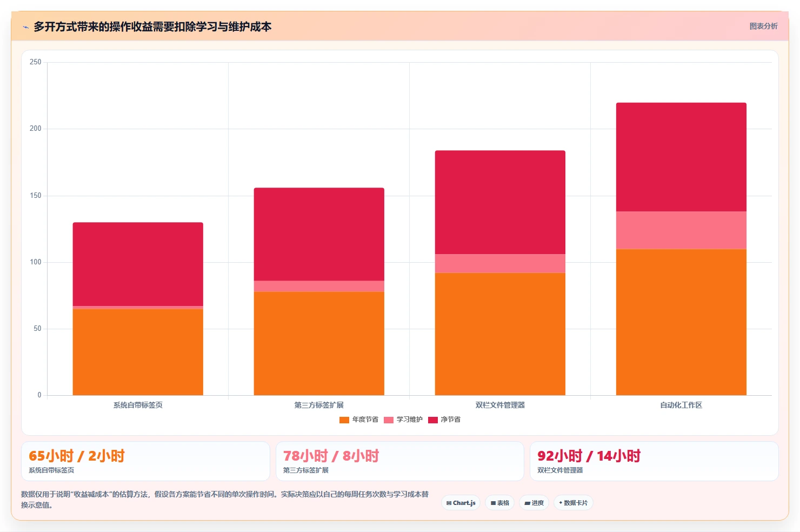This screenshot has width=800, height=532.
Task: Click the orange segment of 第三方标签扩展 bar
Action: pyautogui.click(x=319, y=343)
